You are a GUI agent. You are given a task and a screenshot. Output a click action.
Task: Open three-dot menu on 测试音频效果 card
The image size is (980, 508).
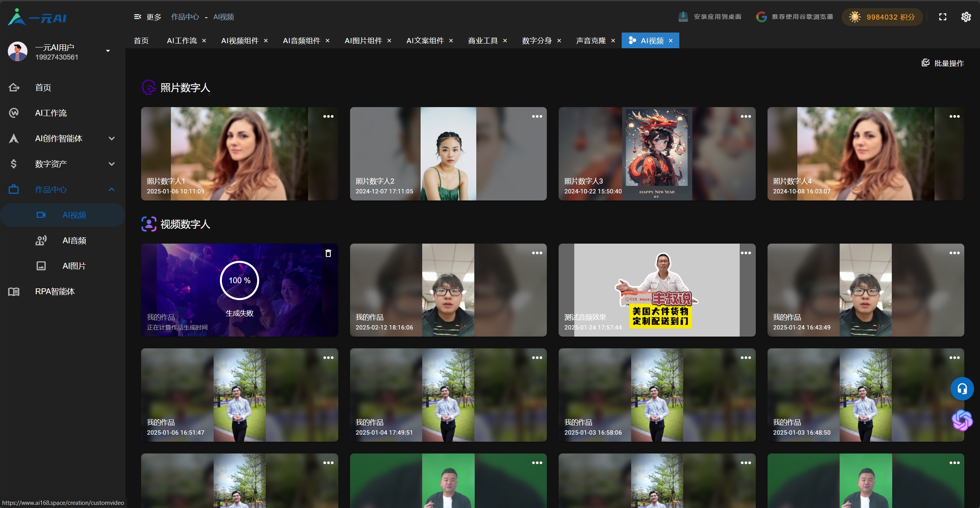click(746, 253)
